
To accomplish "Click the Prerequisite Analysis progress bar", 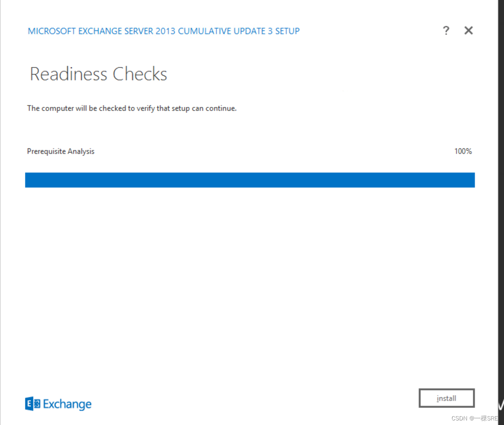I will pyautogui.click(x=250, y=180).
